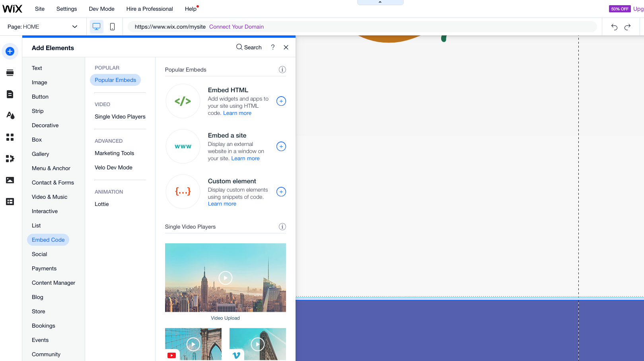644x361 pixels.
Task: Jump to Single Video Players subcategory
Action: click(x=120, y=116)
